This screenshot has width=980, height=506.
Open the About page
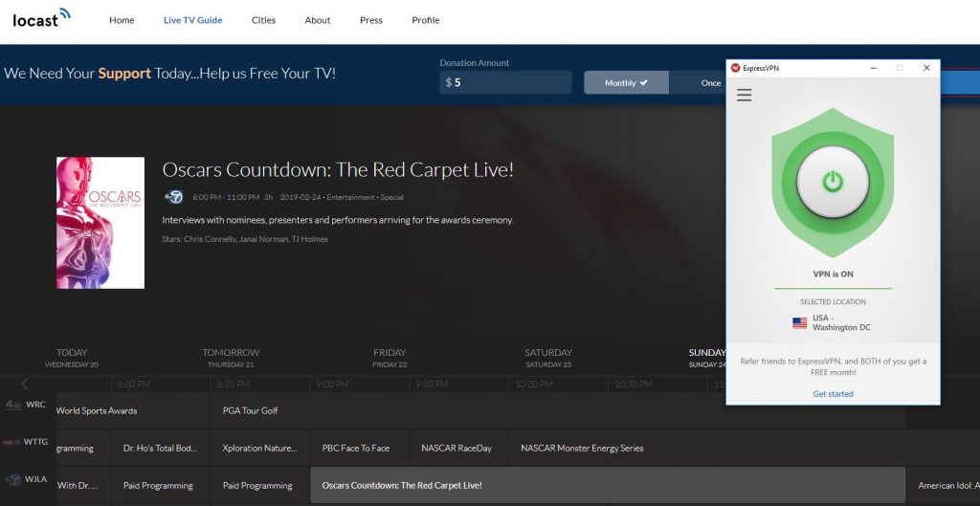(318, 20)
